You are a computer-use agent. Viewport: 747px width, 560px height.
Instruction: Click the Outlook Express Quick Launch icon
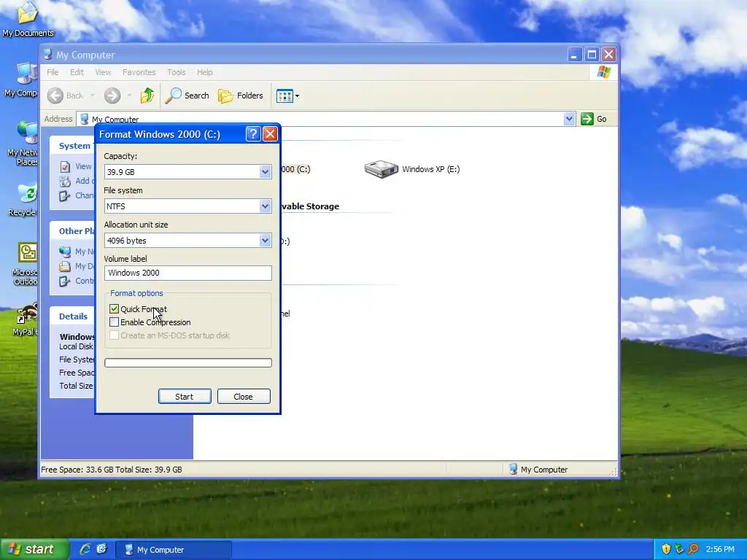point(101,550)
